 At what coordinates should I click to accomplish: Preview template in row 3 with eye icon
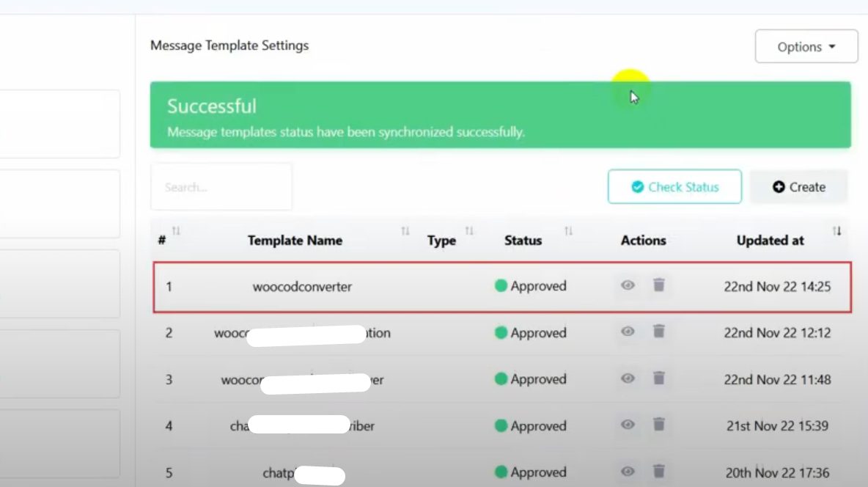[628, 378]
